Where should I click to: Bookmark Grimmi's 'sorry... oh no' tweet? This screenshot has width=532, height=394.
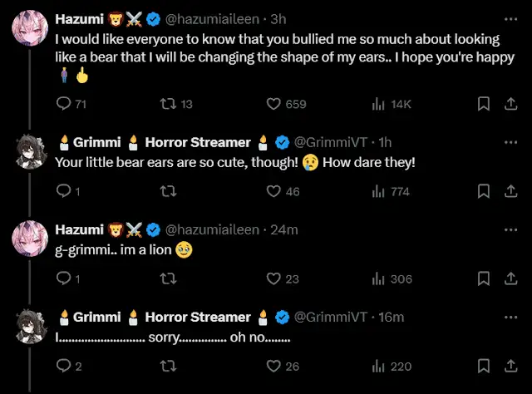pyautogui.click(x=483, y=366)
